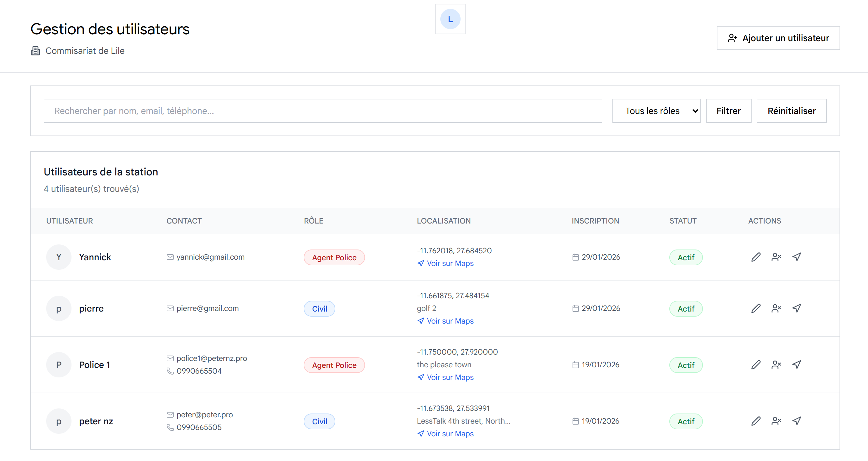
Task: Click the deactivate user icon for Yannick
Action: (776, 257)
